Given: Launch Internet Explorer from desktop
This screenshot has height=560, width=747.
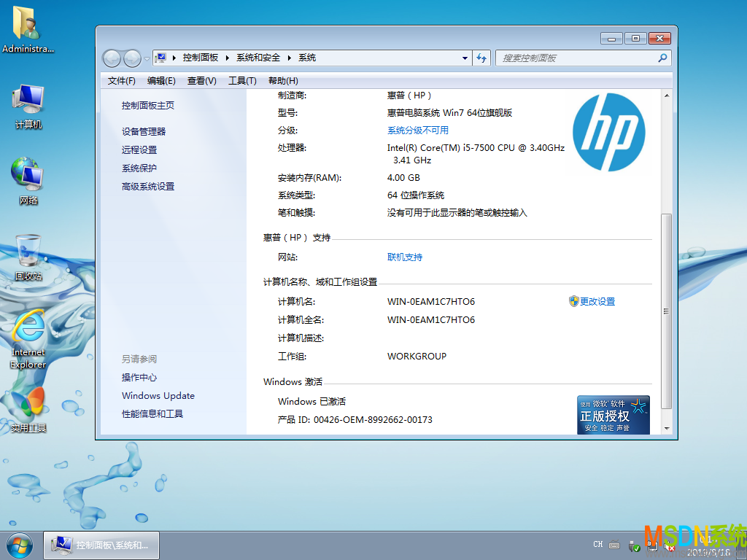Looking at the screenshot, I should tap(28, 339).
